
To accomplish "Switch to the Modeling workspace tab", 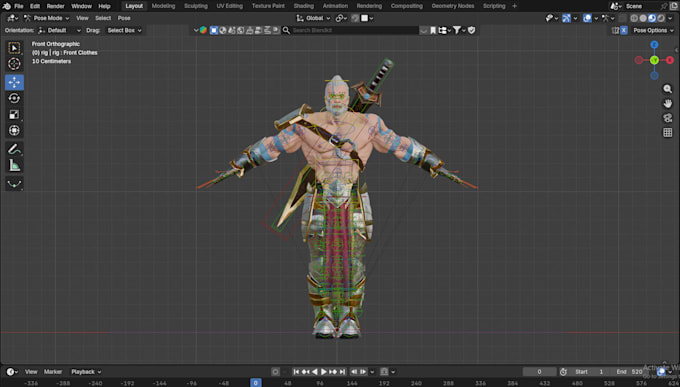I will coord(163,6).
